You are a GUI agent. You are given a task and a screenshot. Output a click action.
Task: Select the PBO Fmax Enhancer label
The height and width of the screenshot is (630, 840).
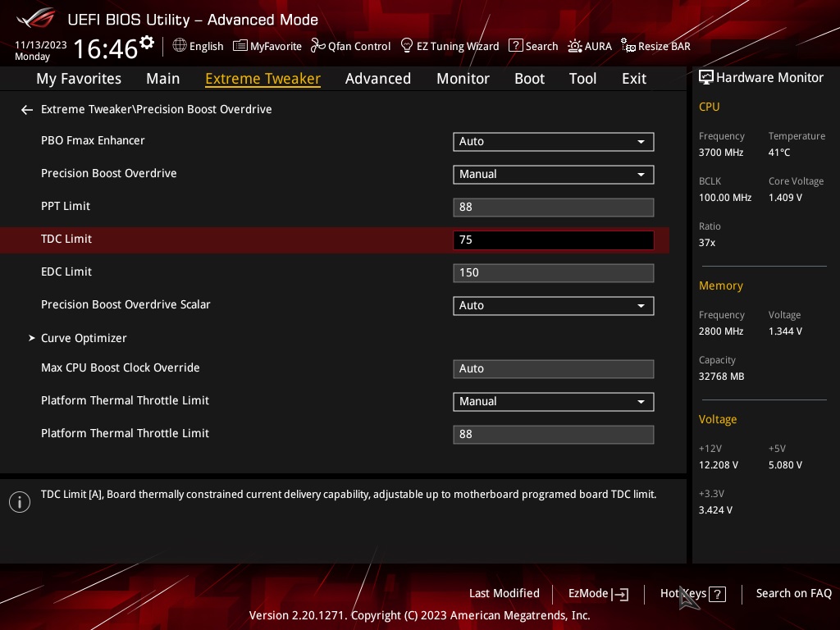pyautogui.click(x=93, y=140)
